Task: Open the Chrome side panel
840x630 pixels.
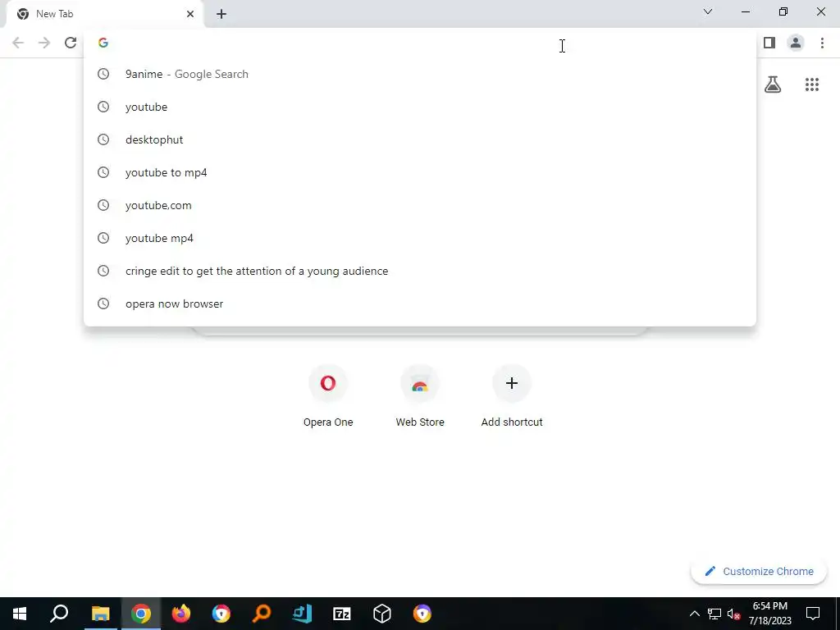Action: point(769,43)
